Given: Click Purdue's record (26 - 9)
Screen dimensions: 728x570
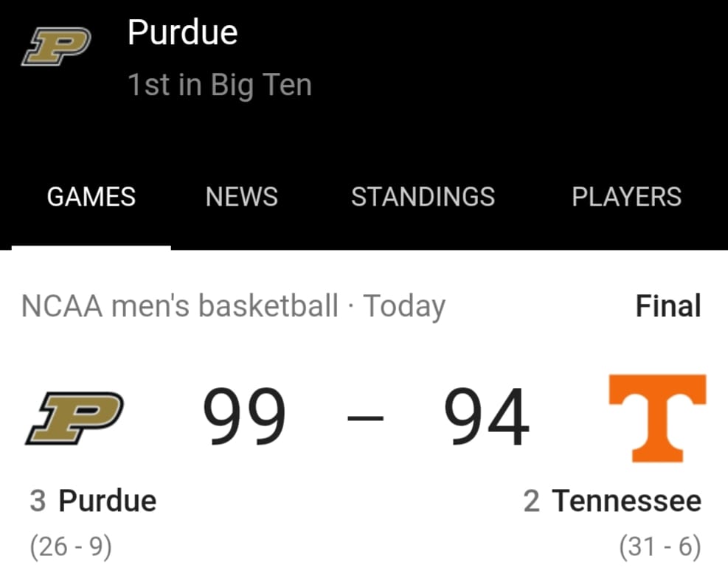Looking at the screenshot, I should click(x=71, y=546).
